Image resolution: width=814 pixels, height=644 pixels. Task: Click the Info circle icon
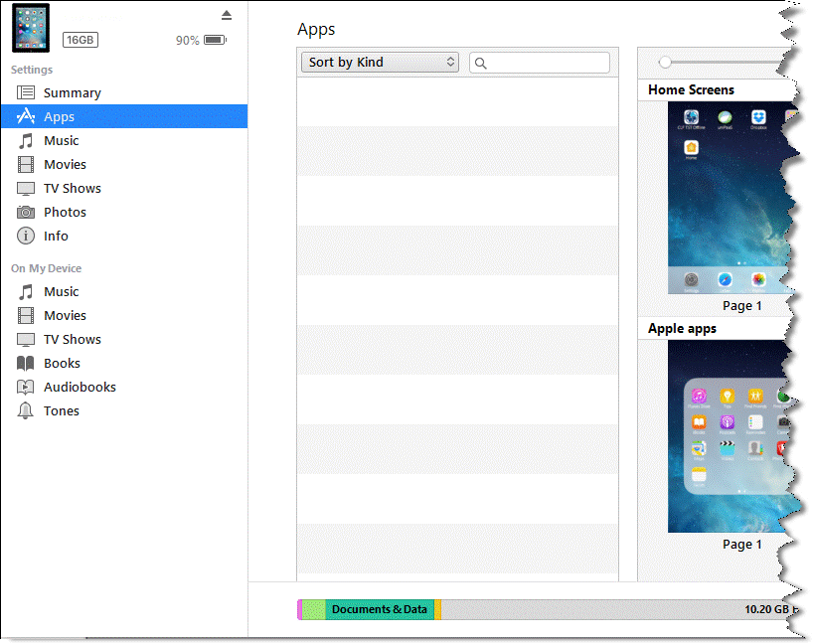26,236
